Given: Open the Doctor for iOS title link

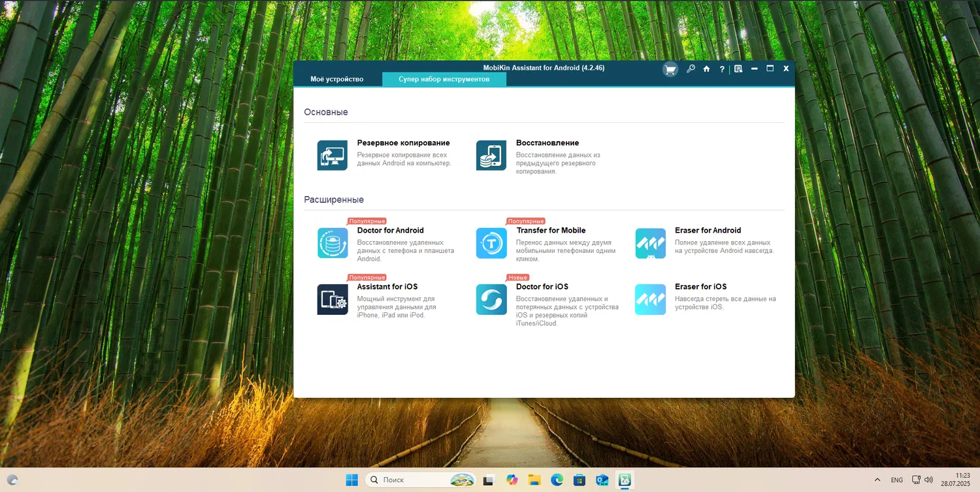Looking at the screenshot, I should [542, 287].
